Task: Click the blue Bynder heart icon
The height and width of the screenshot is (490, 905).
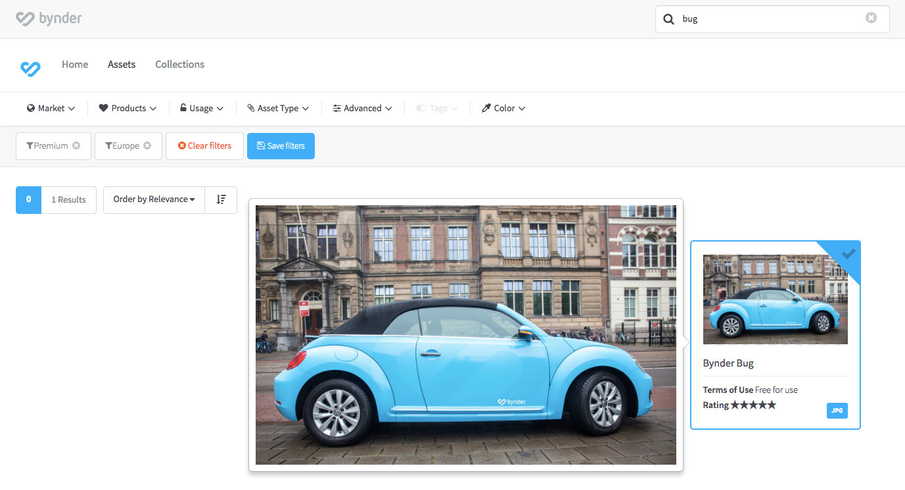Action: click(31, 69)
